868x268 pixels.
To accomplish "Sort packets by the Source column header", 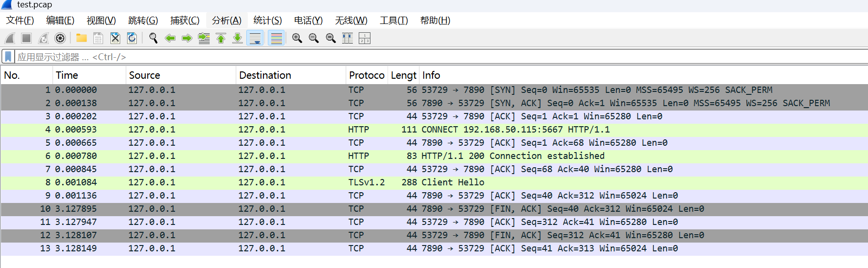I will tap(145, 75).
